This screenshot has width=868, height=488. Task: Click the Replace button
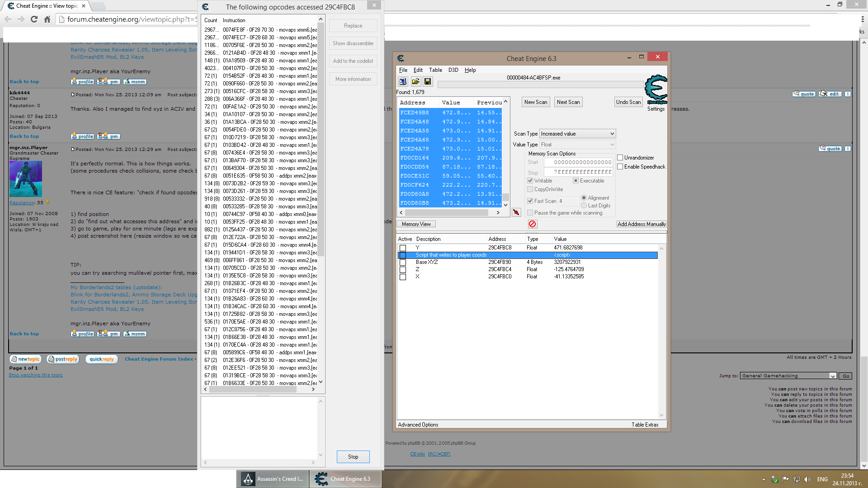(x=353, y=25)
